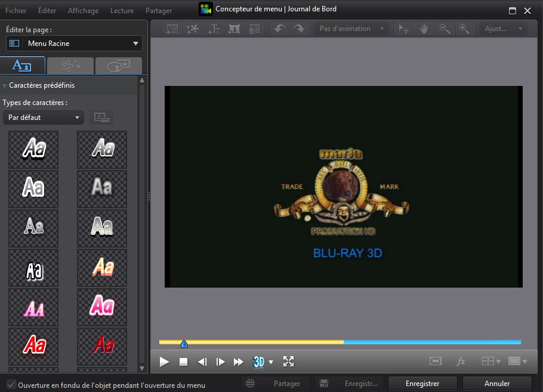This screenshot has height=392, width=543.
Task: Apply the dark red Aa preset without outline
Action: (102, 347)
